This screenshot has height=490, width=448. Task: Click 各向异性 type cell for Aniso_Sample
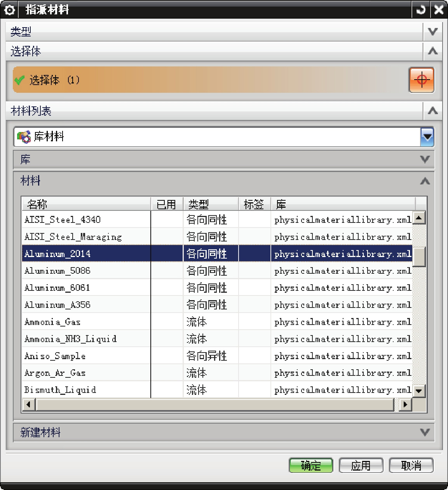click(211, 356)
